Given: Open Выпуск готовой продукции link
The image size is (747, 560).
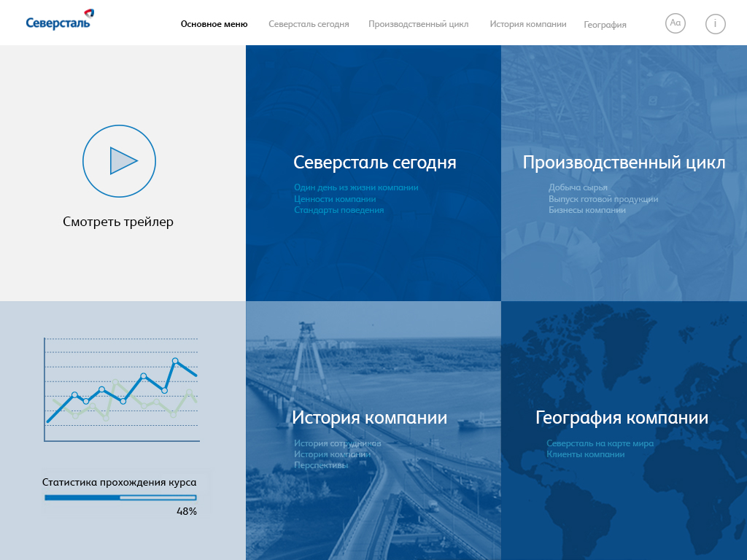Looking at the screenshot, I should (x=603, y=199).
